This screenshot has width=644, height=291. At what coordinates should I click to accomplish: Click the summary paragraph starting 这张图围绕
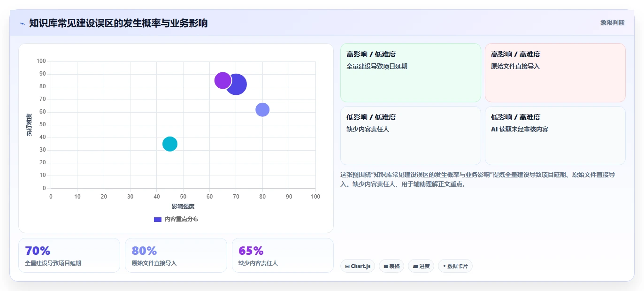tap(478, 179)
